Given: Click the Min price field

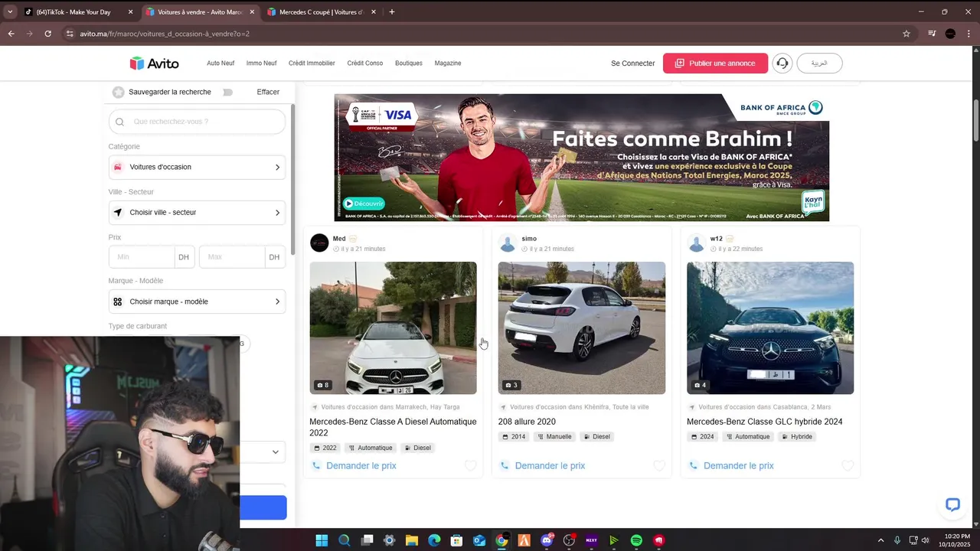Looking at the screenshot, I should [x=142, y=257].
